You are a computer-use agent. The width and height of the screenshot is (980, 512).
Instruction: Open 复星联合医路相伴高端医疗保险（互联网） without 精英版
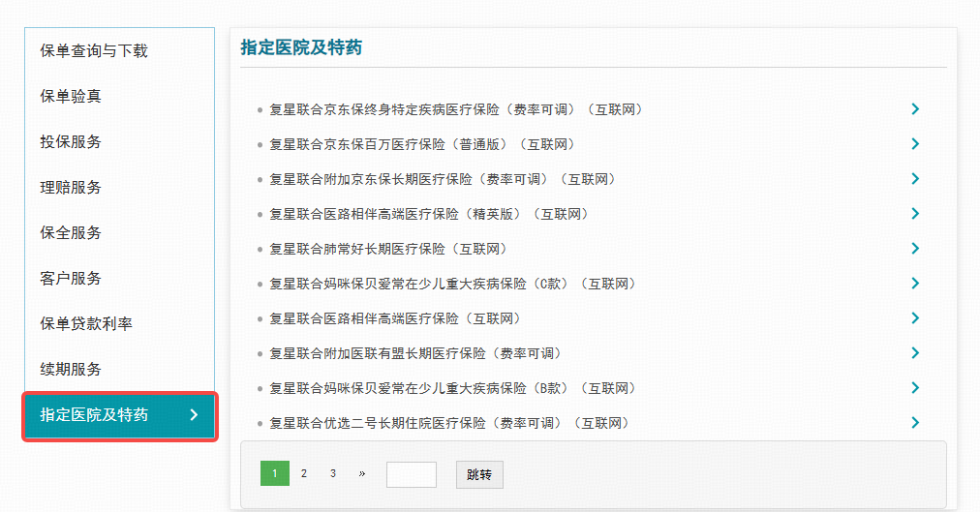click(396, 319)
